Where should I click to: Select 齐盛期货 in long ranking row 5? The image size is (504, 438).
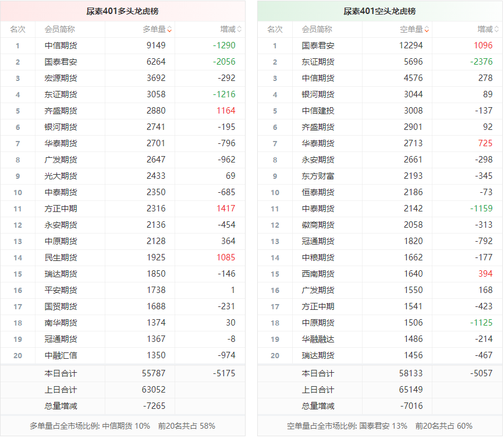61,111
